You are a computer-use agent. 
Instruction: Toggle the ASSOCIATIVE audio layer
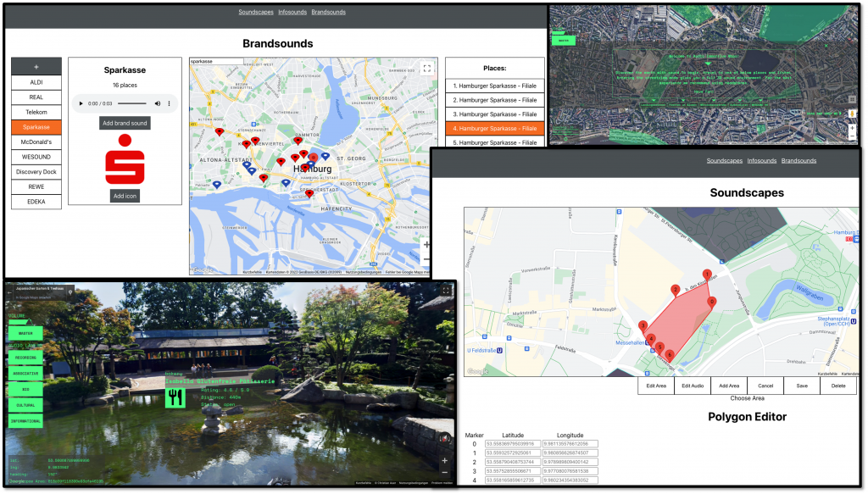[x=25, y=374]
